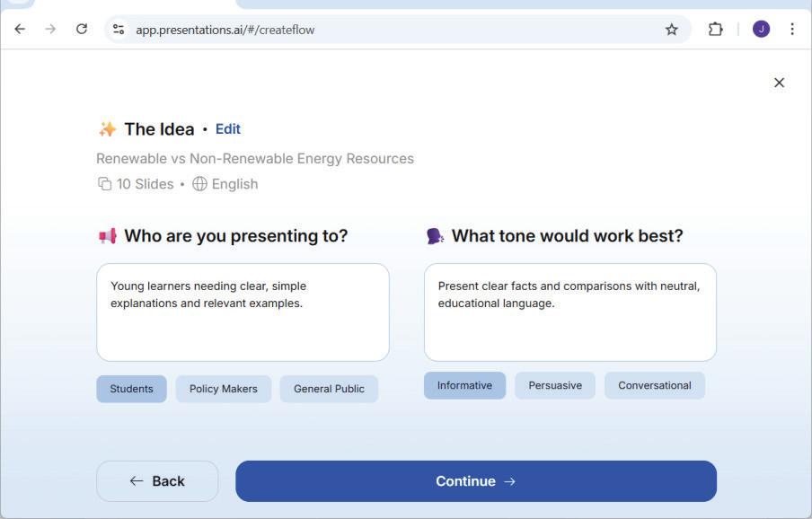812x519 pixels.
Task: Click the browser forward arrow icon
Action: (x=50, y=30)
